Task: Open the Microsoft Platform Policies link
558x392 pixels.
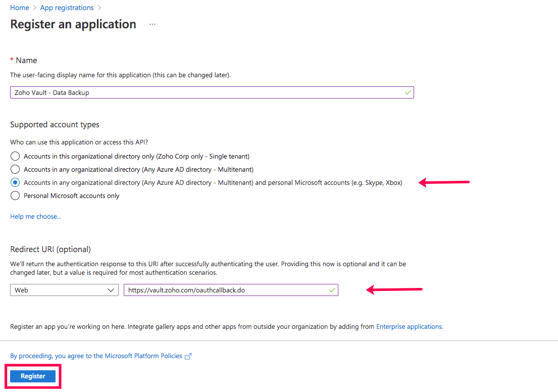Action: pos(96,356)
